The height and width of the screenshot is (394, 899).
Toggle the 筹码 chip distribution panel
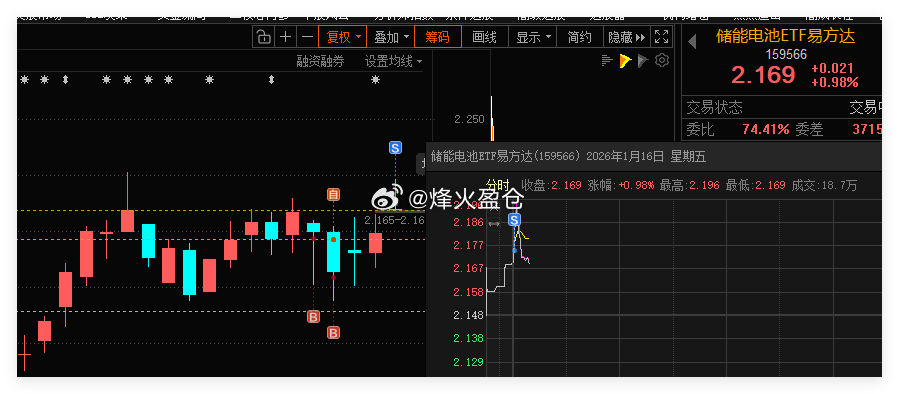coord(437,37)
